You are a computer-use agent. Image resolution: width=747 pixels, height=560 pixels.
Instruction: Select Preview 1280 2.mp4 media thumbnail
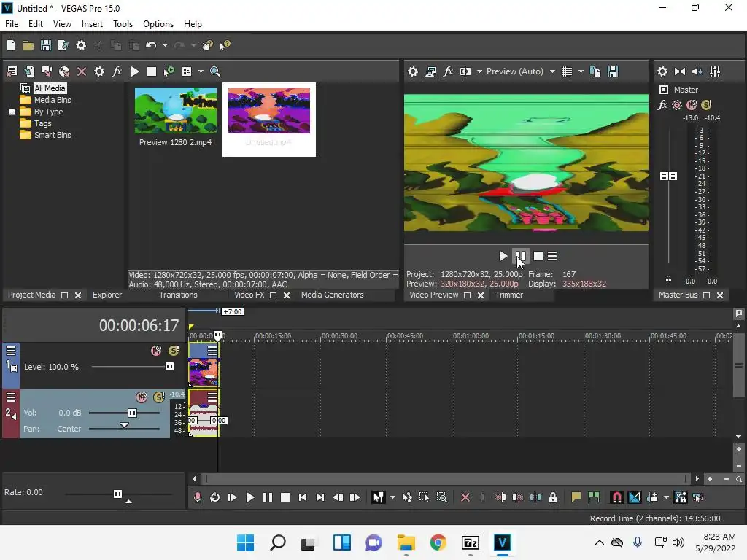(x=175, y=111)
